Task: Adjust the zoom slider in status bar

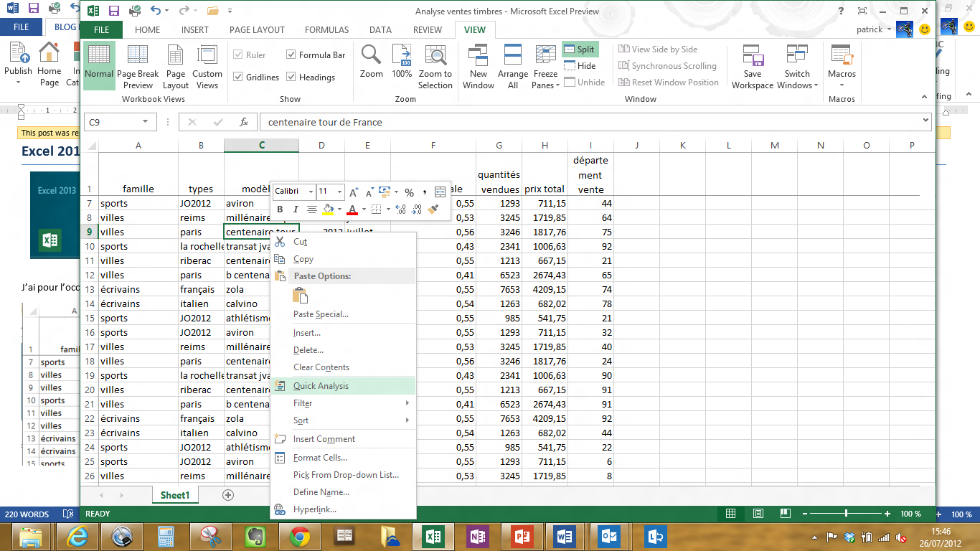Action: 847,514
